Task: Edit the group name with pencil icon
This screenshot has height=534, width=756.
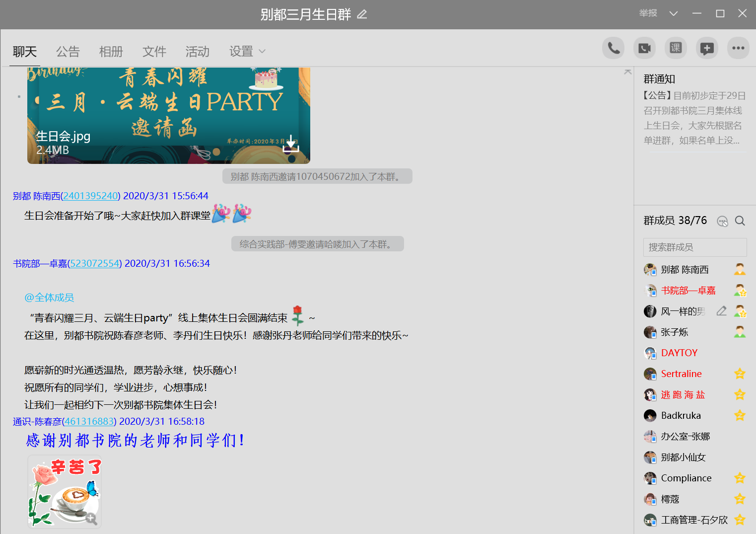Action: 362,14
